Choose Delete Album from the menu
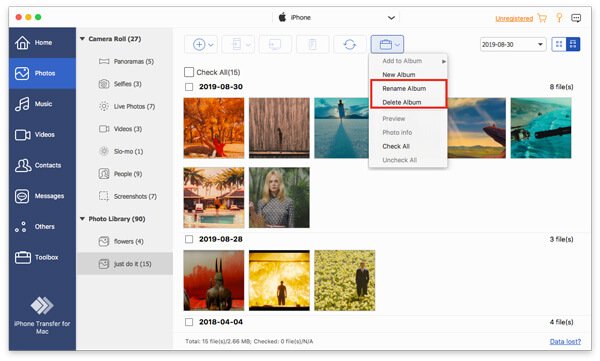The image size is (600, 361). pos(401,102)
